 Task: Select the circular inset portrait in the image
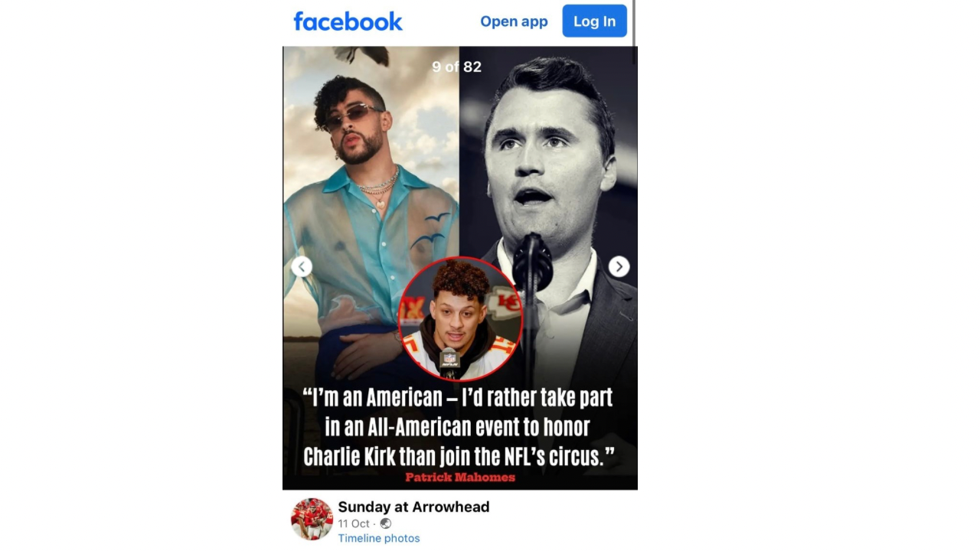click(461, 318)
